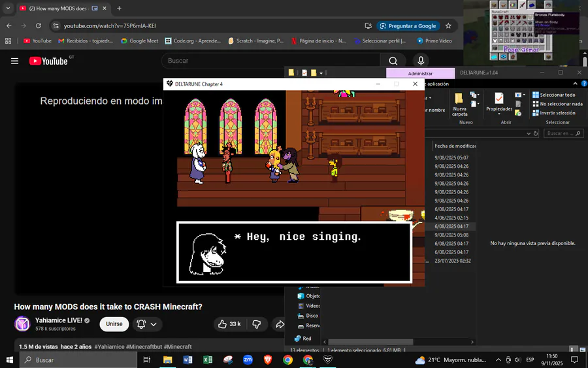Switch to the Administrar ribbon tab
Image resolution: width=588 pixels, height=368 pixels.
pyautogui.click(x=420, y=73)
